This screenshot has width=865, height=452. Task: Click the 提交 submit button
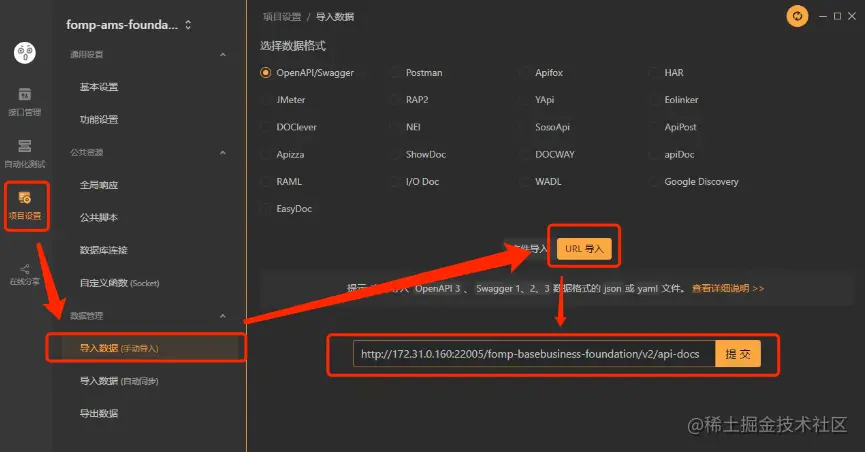[x=738, y=354]
